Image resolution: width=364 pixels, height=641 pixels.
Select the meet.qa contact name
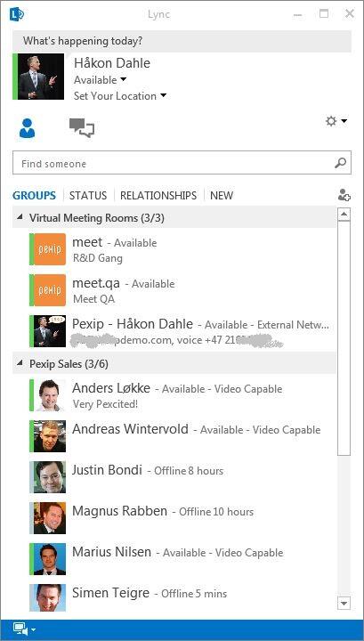[x=96, y=283]
